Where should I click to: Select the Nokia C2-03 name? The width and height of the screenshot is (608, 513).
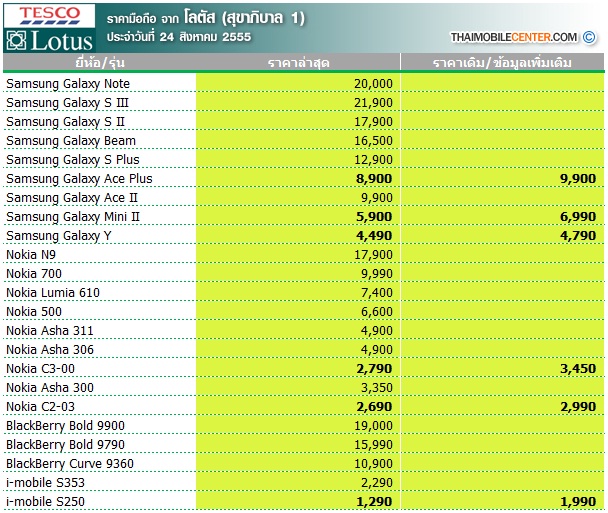pyautogui.click(x=40, y=407)
